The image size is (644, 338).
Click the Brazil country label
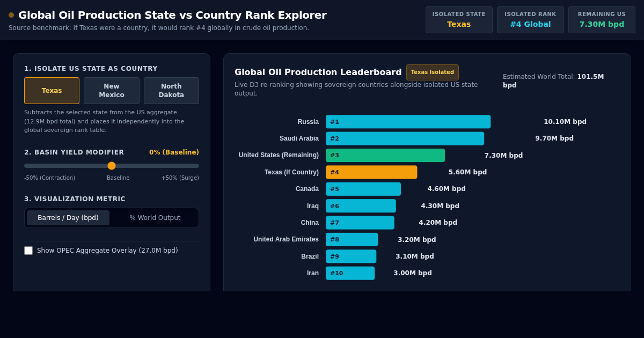[x=310, y=256]
